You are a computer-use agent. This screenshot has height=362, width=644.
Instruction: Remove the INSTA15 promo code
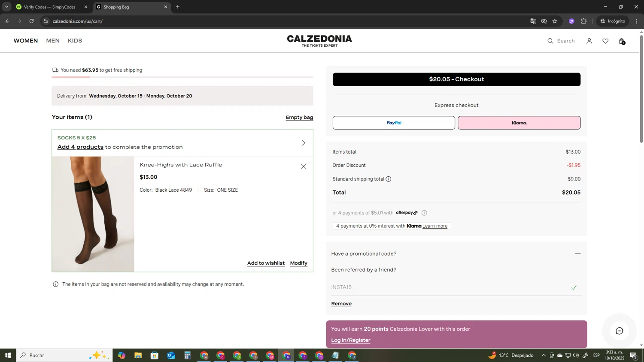pyautogui.click(x=341, y=304)
